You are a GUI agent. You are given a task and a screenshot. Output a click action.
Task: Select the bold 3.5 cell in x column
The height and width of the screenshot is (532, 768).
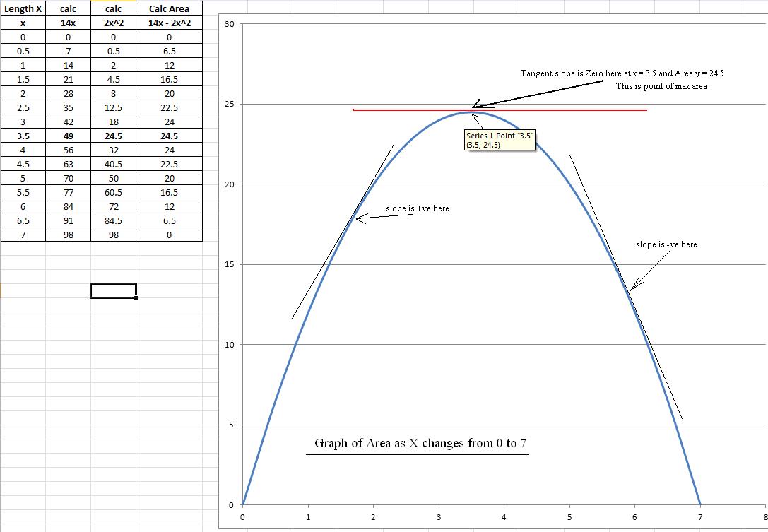[x=23, y=136]
